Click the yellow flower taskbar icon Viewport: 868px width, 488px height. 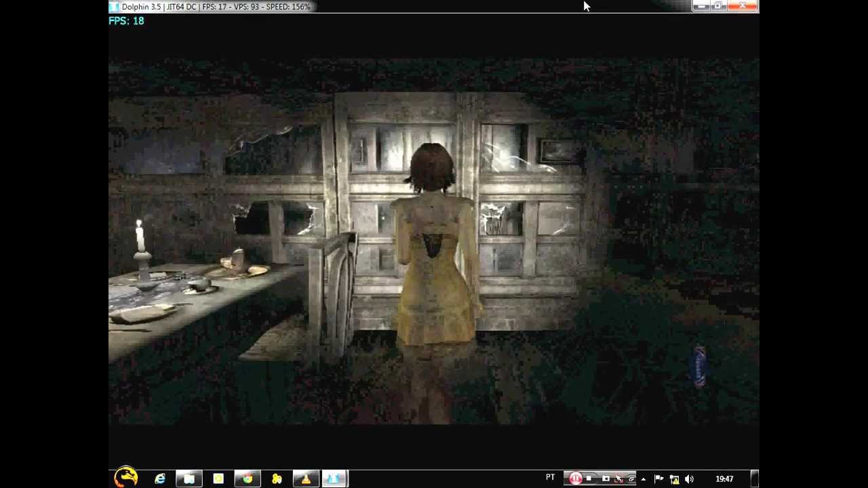tap(277, 479)
